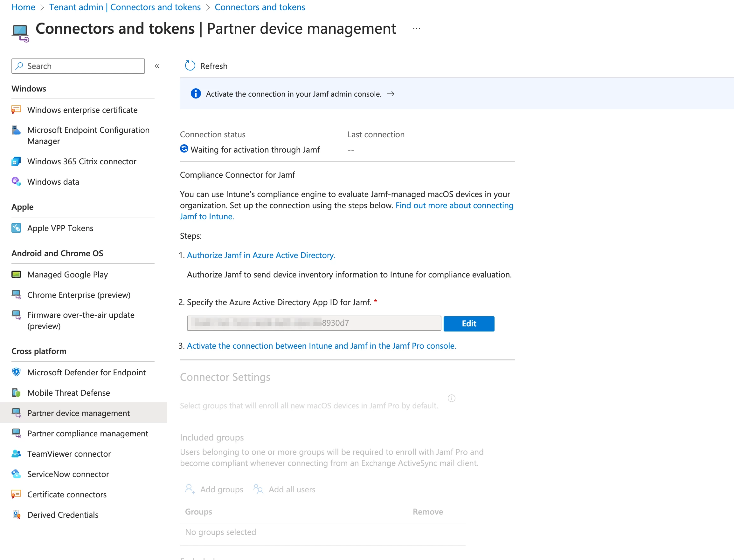Click the page header laptop icon

pyautogui.click(x=20, y=33)
